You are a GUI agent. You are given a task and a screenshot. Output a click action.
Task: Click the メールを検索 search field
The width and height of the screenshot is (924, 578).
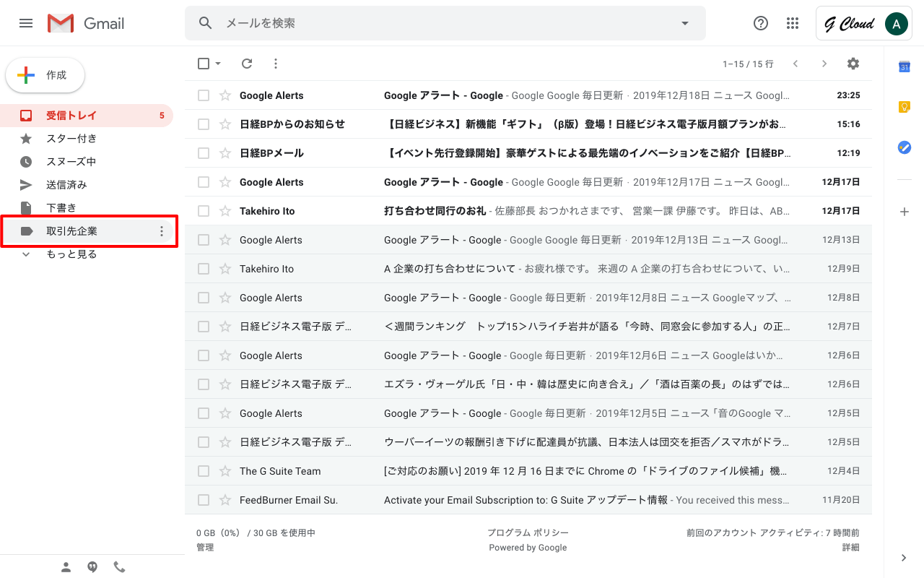click(x=445, y=23)
